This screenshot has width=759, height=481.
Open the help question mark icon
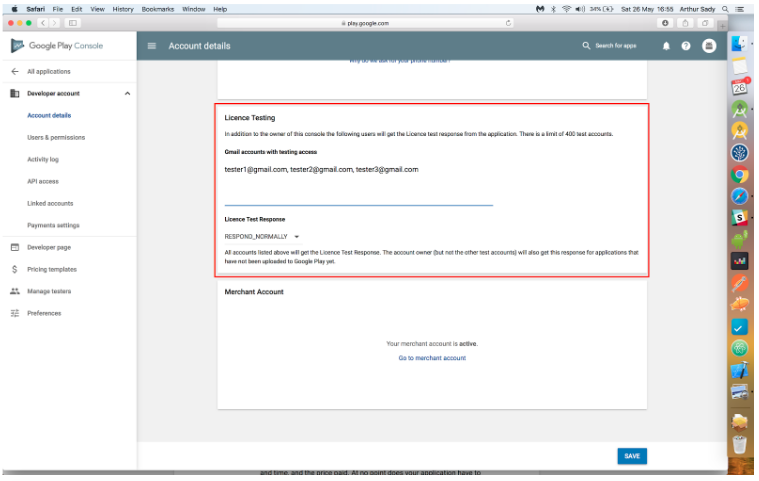tap(686, 46)
